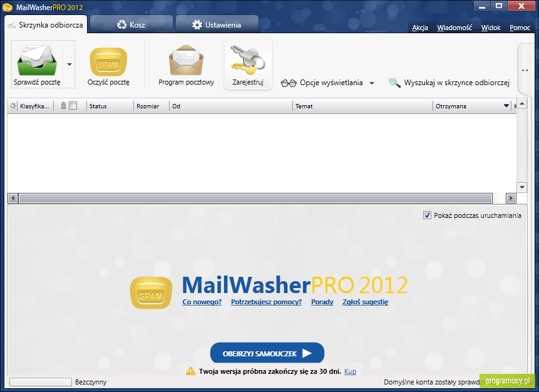This screenshot has height=392, width=539.
Task: Click Wyszukaj w skrzynce odbiorczej search field
Action: [456, 83]
